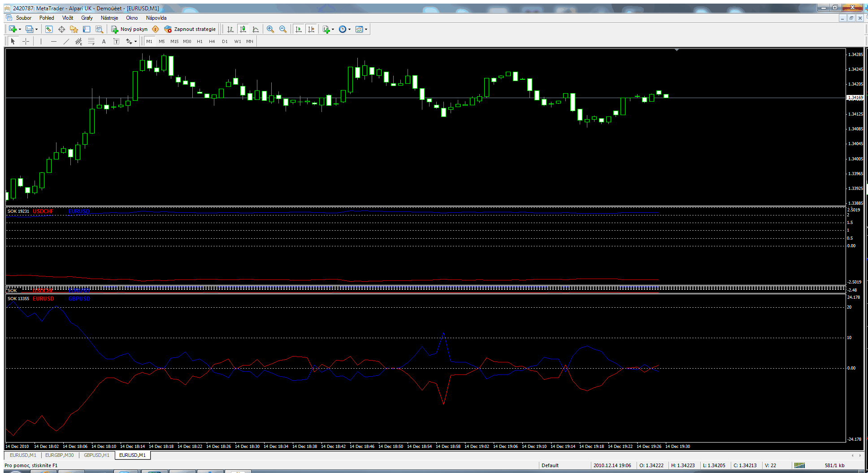
Task: Open the Periods clock icon
Action: pyautogui.click(x=343, y=29)
